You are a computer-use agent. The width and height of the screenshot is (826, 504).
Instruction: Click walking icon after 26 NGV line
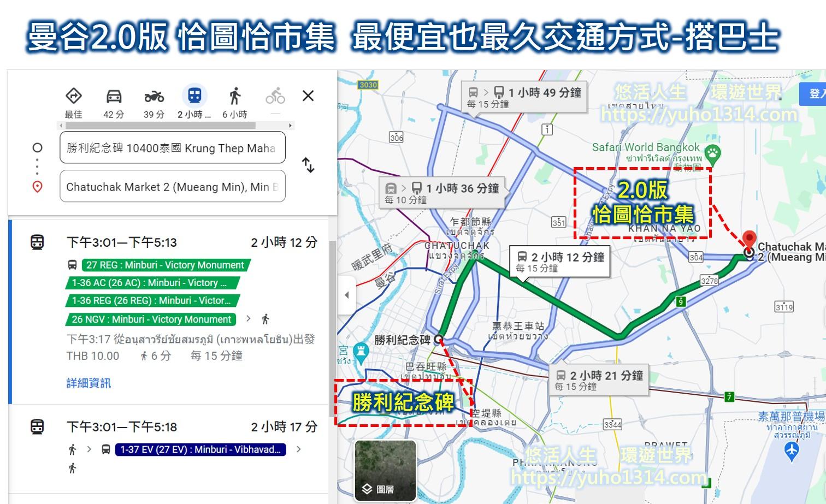(x=265, y=319)
